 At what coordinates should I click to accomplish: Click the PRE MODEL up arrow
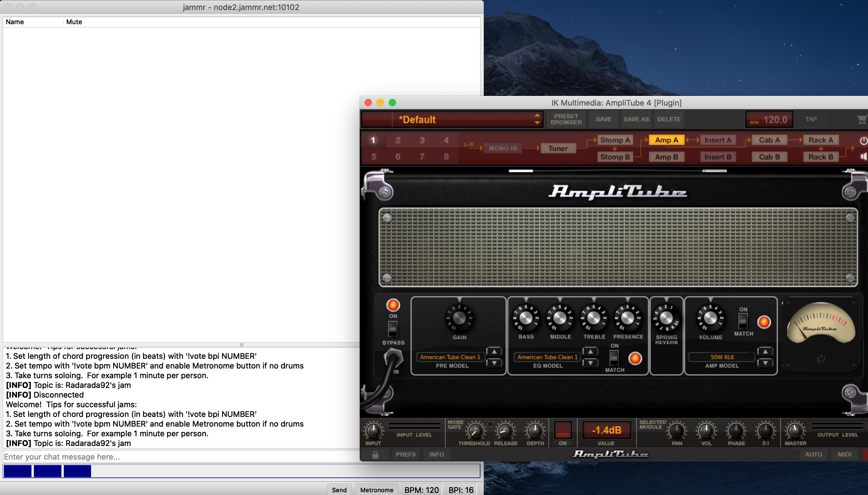click(x=494, y=352)
